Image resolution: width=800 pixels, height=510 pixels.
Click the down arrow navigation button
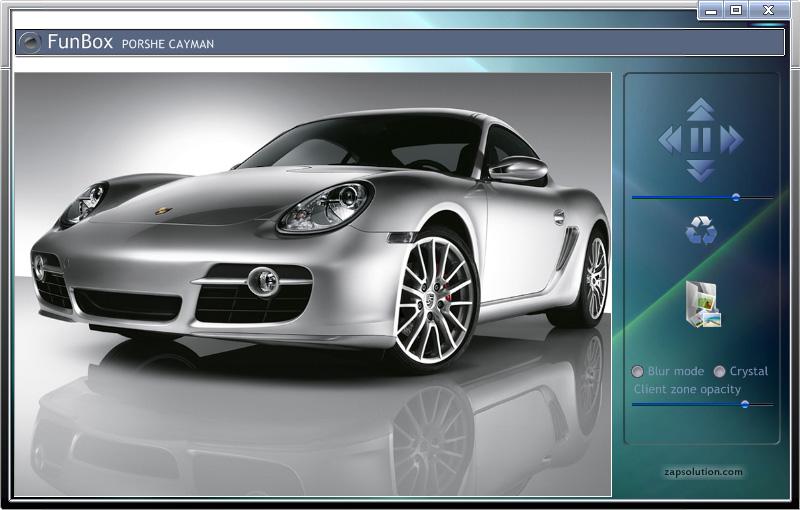[701, 171]
